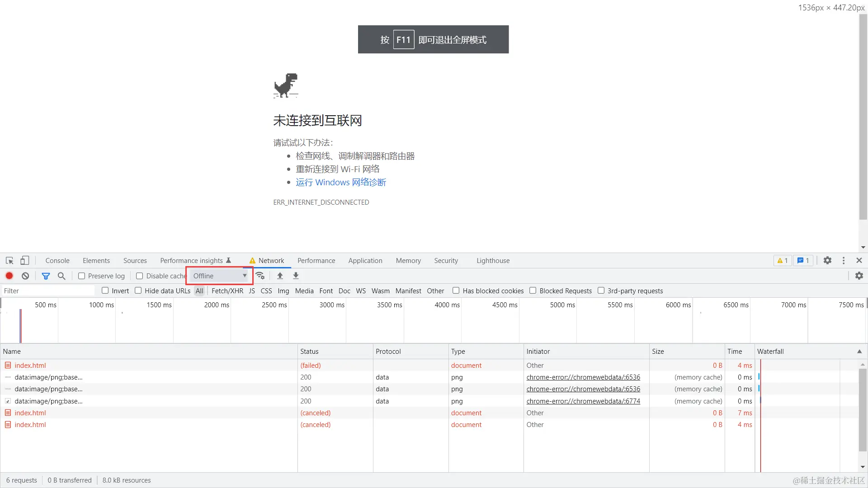Check the Disable cache checkbox
The width and height of the screenshot is (868, 488).
pos(140,276)
